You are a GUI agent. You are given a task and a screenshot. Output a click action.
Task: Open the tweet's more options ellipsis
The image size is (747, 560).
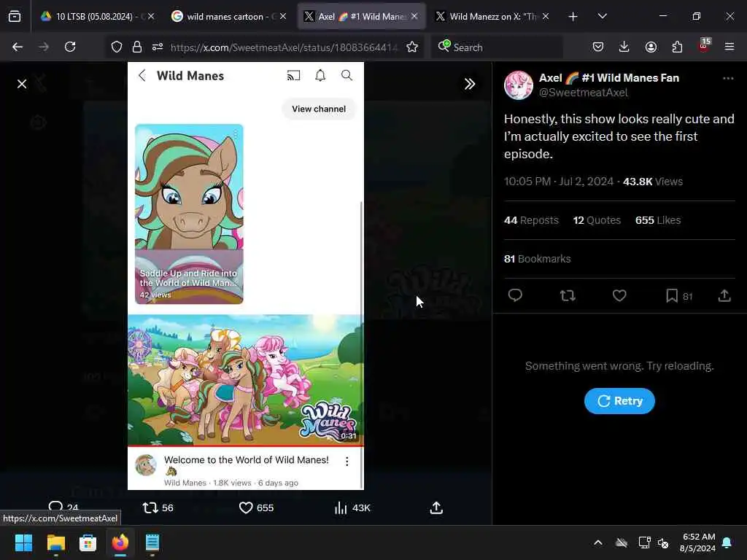(x=728, y=79)
